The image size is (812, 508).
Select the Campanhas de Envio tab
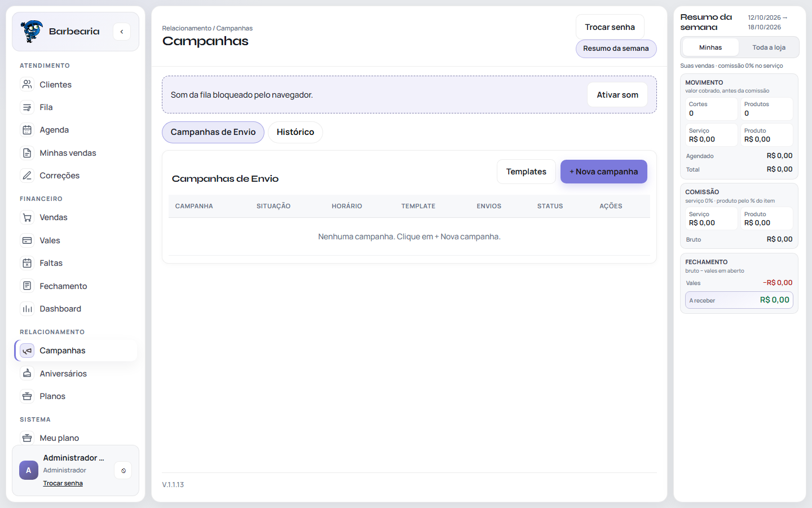click(213, 132)
